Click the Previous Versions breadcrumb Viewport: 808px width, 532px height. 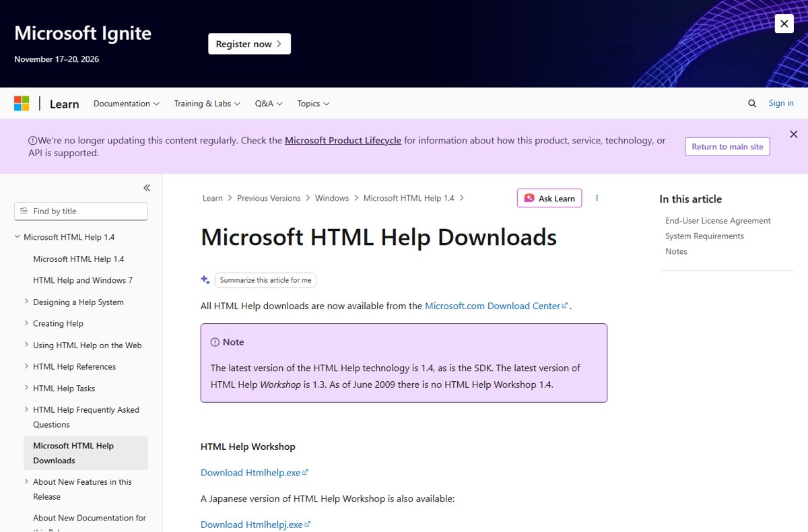269,198
